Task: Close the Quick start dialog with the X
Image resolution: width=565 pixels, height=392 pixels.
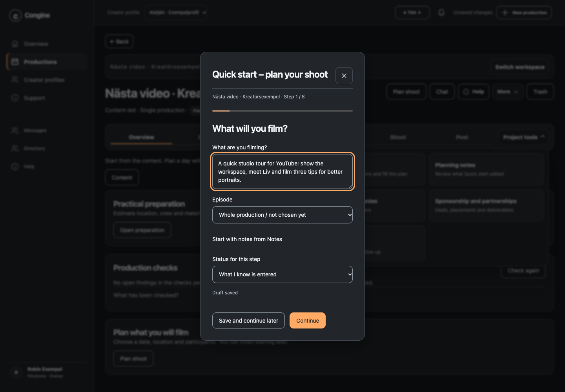Action: pos(344,76)
